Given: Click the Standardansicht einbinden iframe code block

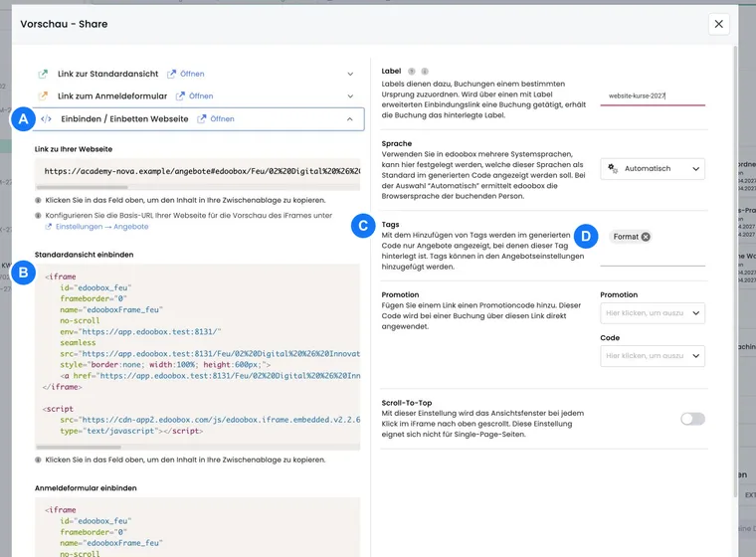Looking at the screenshot, I should (x=197, y=353).
